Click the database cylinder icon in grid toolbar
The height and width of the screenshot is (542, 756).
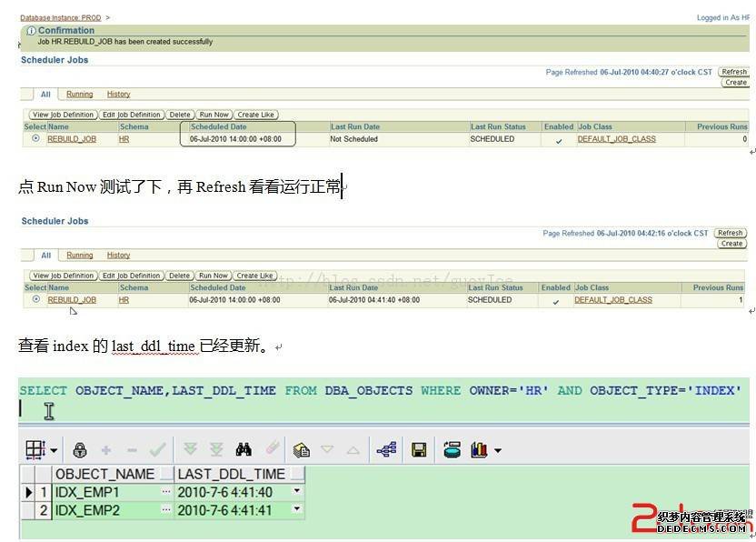(x=452, y=450)
